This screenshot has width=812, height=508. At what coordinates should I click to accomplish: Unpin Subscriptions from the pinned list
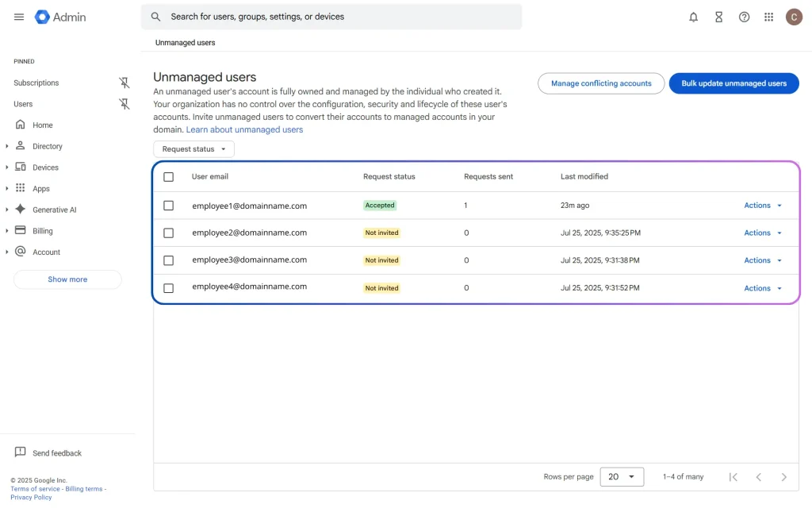coord(124,83)
